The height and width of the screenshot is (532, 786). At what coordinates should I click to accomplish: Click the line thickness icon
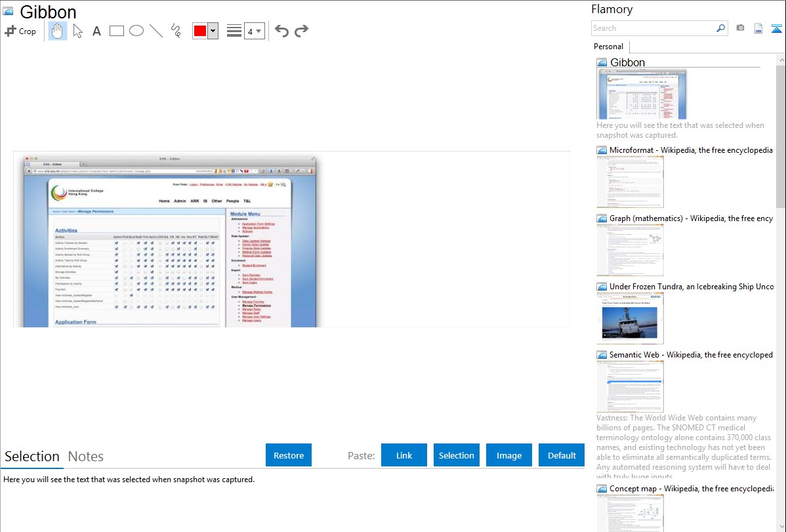234,31
